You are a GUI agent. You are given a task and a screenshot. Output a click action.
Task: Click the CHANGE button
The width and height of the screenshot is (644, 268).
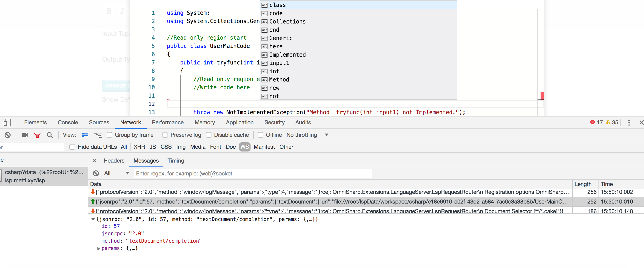116,86
